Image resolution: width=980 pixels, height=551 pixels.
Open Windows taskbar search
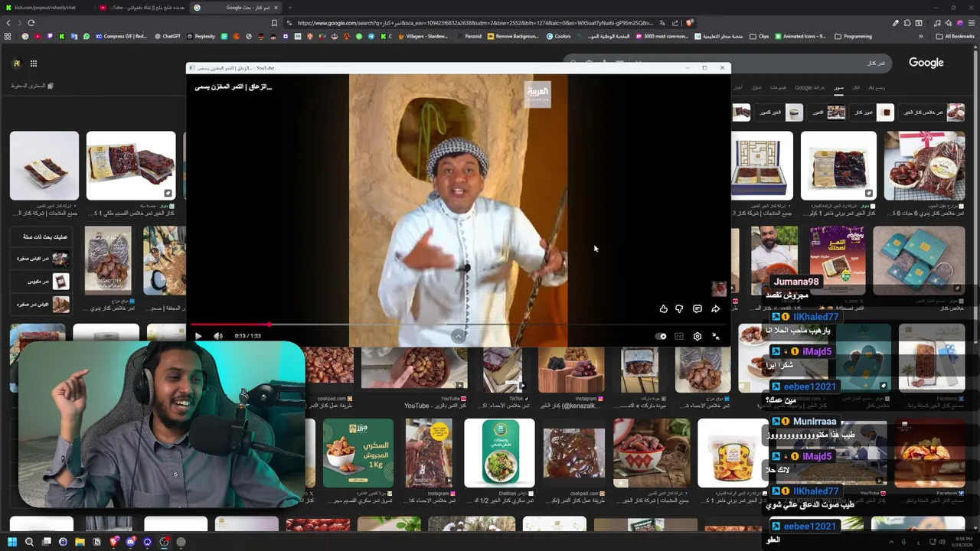point(29,542)
